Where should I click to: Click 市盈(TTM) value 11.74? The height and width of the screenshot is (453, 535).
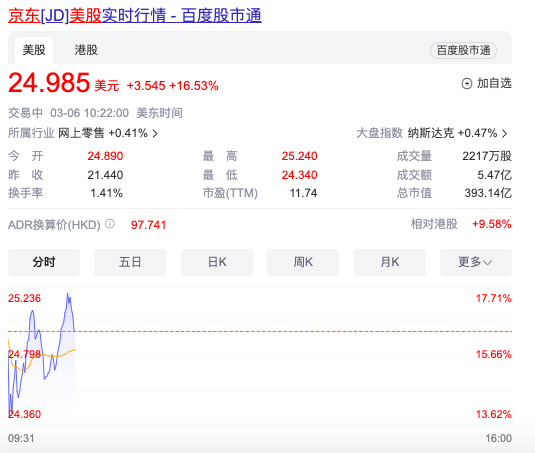click(303, 193)
